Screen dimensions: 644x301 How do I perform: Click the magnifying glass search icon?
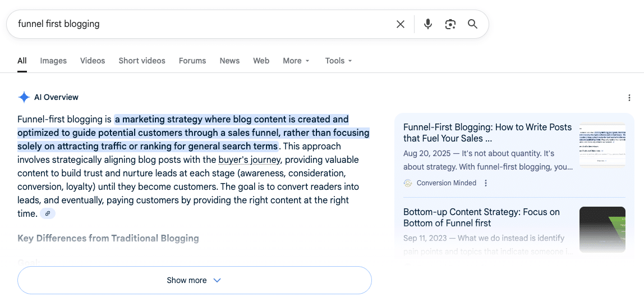pyautogui.click(x=472, y=24)
